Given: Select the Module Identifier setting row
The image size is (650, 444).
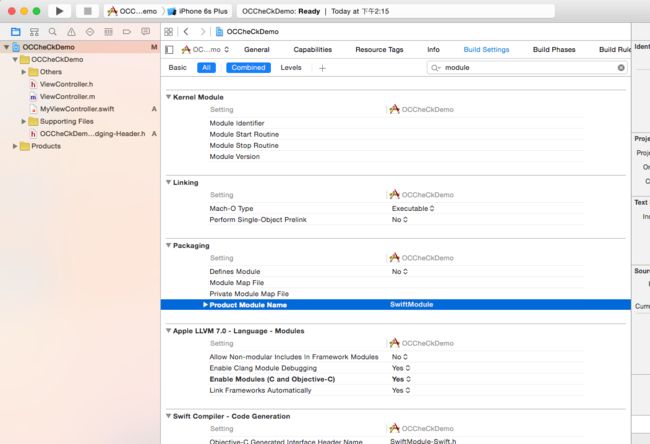Looking at the screenshot, I should tap(396, 123).
